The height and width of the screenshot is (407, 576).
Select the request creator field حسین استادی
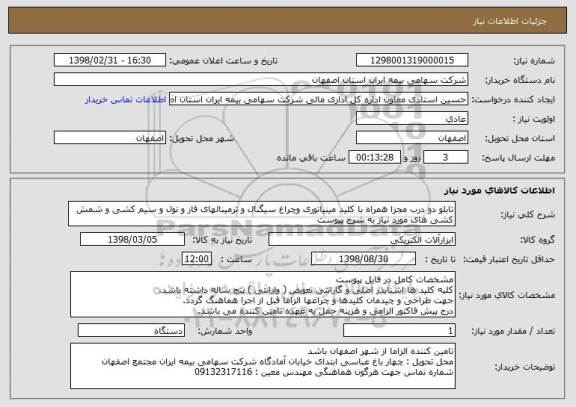coord(318,99)
